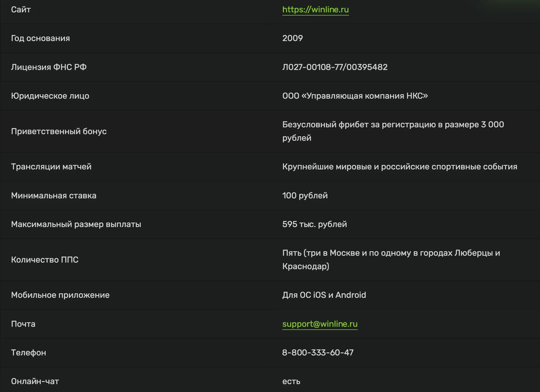The width and height of the screenshot is (540, 392).
Task: Click the '100 рублей' value
Action: click(x=305, y=196)
